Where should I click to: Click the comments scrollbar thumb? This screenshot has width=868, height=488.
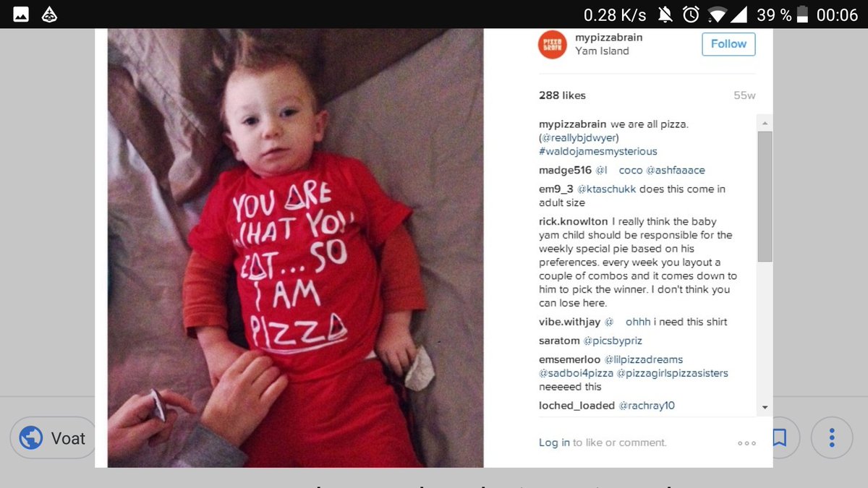pyautogui.click(x=765, y=195)
